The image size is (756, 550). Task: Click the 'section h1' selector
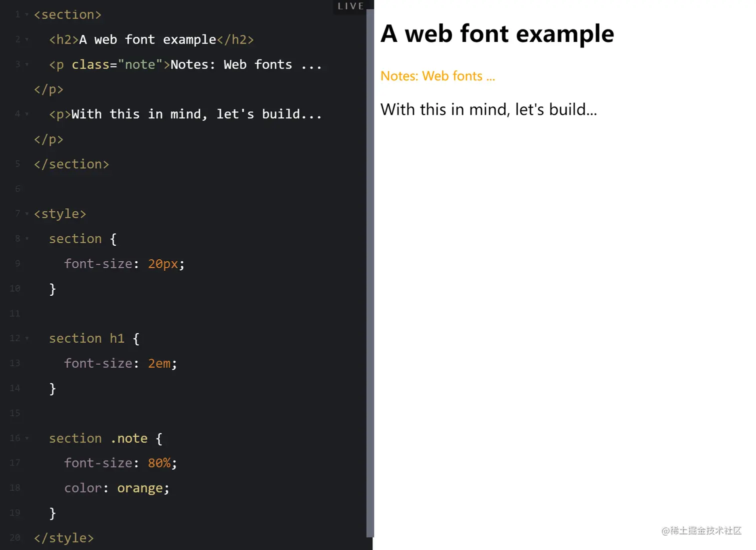[87, 338]
